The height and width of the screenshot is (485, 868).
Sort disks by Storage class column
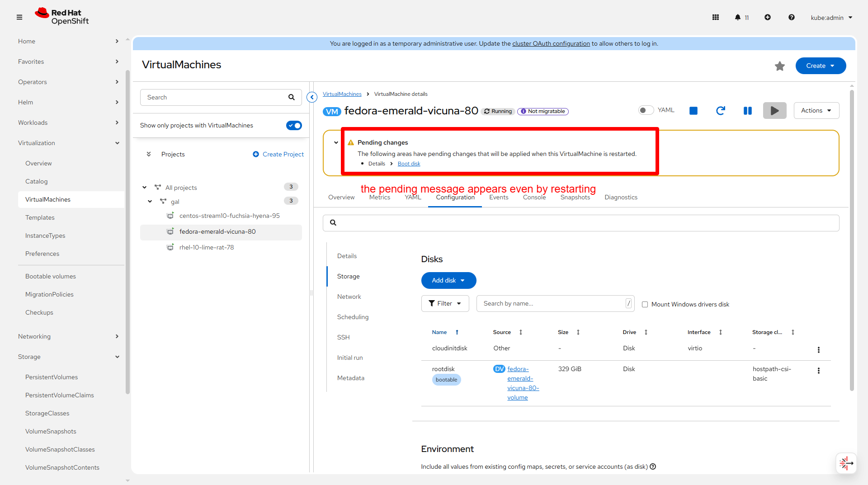pos(773,332)
